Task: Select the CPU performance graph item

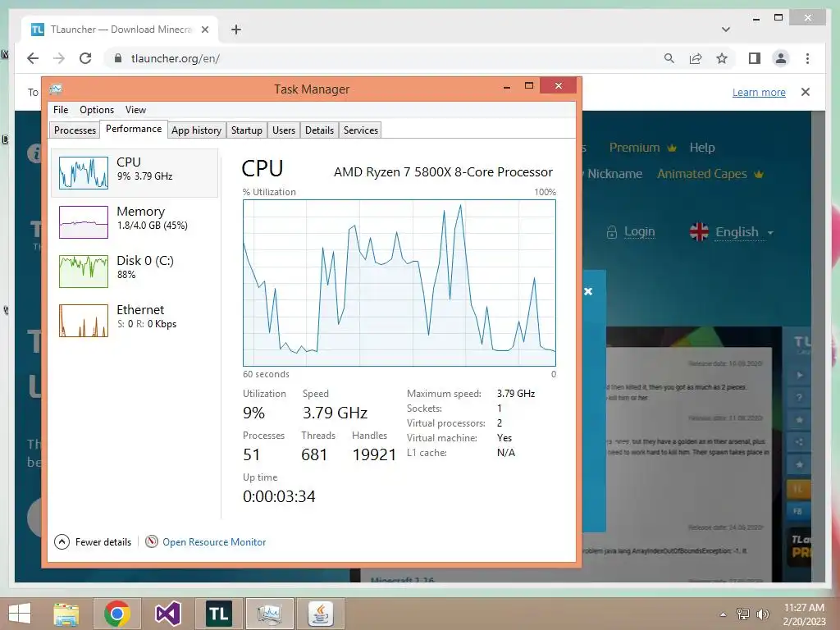Action: coord(135,172)
